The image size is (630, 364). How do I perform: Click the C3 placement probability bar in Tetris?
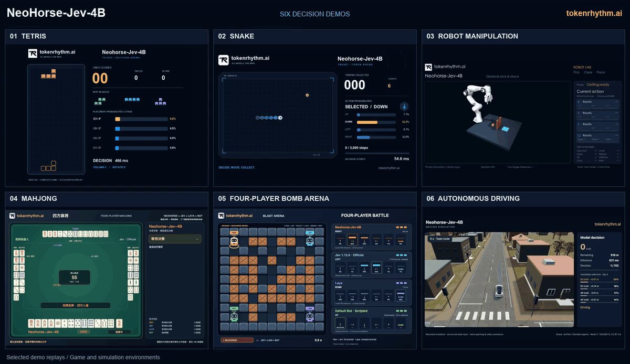click(141, 119)
